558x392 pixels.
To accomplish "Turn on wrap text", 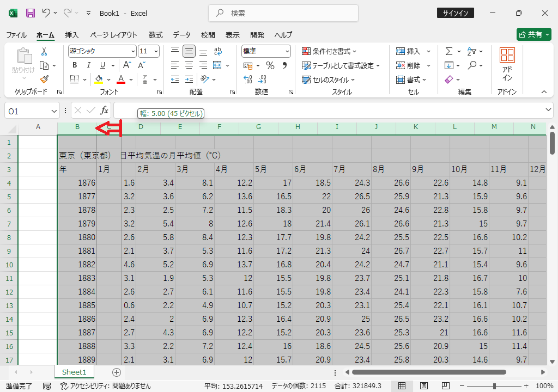I will click(x=218, y=51).
